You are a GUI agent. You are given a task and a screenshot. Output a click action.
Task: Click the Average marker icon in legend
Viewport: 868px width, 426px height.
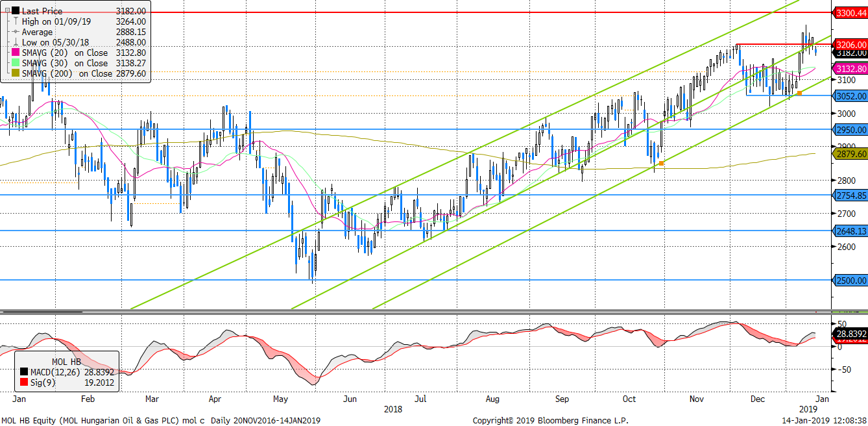15,32
